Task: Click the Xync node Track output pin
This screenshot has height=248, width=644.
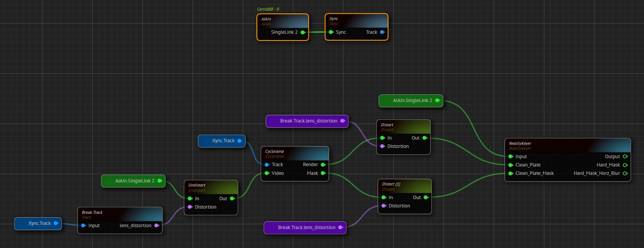Action: coord(382,32)
